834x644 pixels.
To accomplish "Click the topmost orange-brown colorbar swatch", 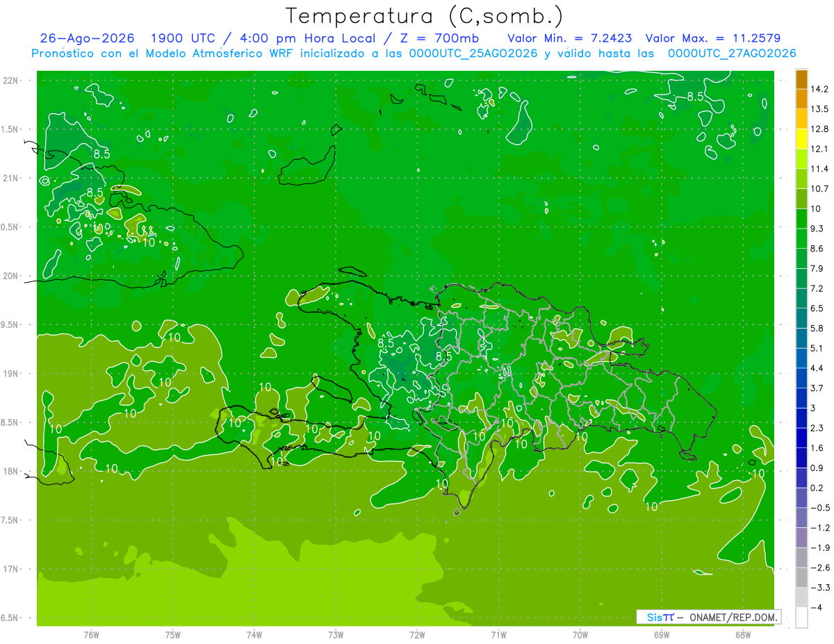I will pos(801,79).
